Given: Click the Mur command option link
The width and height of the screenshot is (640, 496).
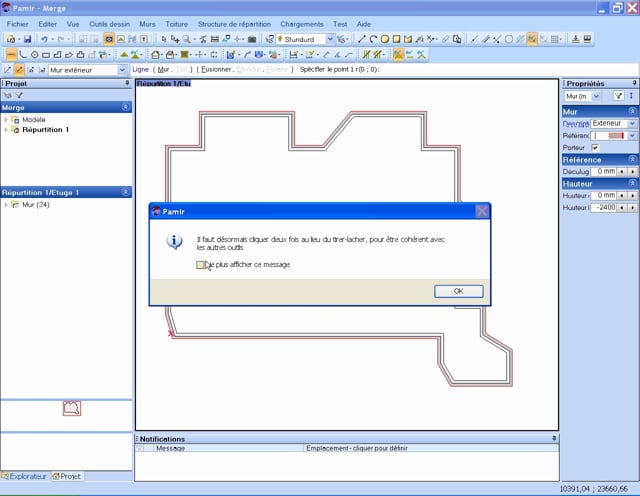Looking at the screenshot, I should click(x=163, y=70).
